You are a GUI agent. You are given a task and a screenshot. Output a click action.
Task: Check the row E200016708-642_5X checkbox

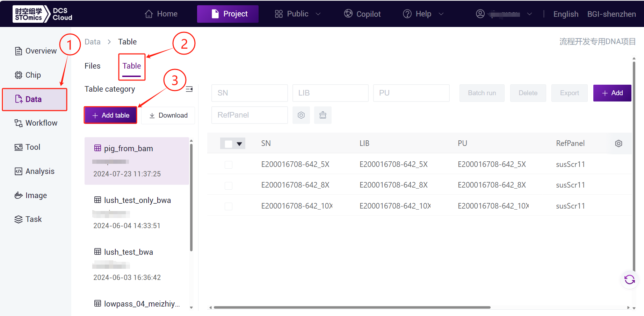pyautogui.click(x=229, y=165)
